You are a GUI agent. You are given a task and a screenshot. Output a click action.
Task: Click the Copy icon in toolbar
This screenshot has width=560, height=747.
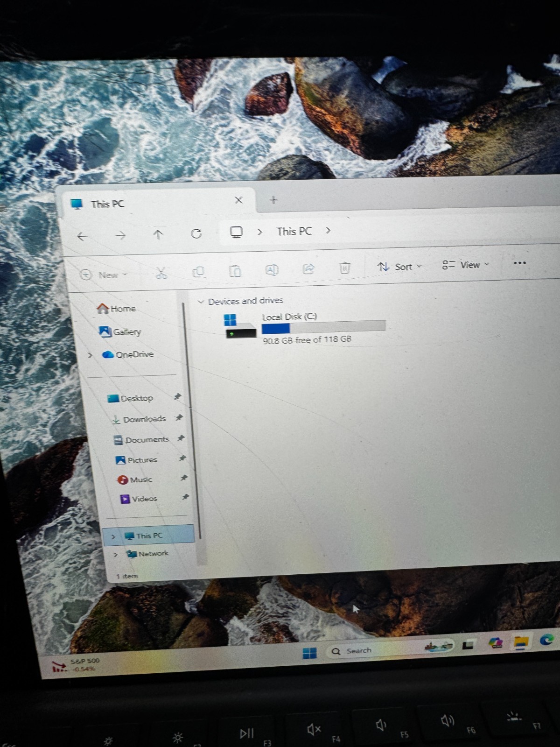click(198, 271)
